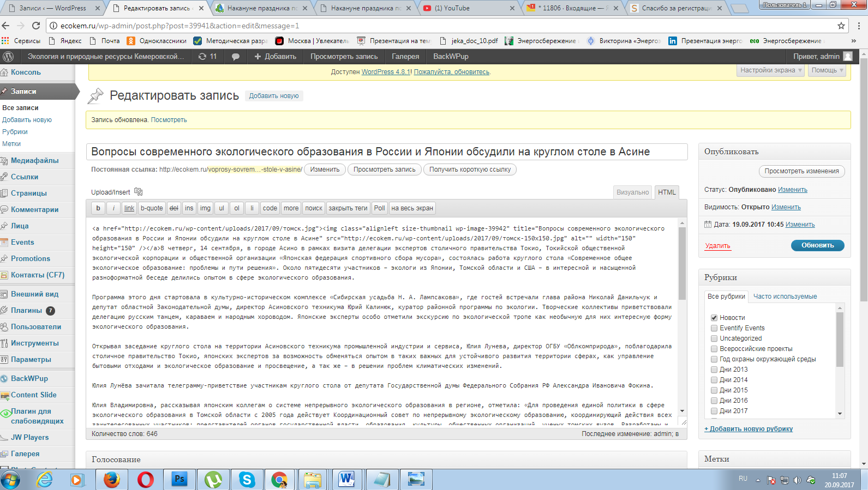Open the comments bubble in admin bar
The height and width of the screenshot is (490, 868).
tap(236, 56)
